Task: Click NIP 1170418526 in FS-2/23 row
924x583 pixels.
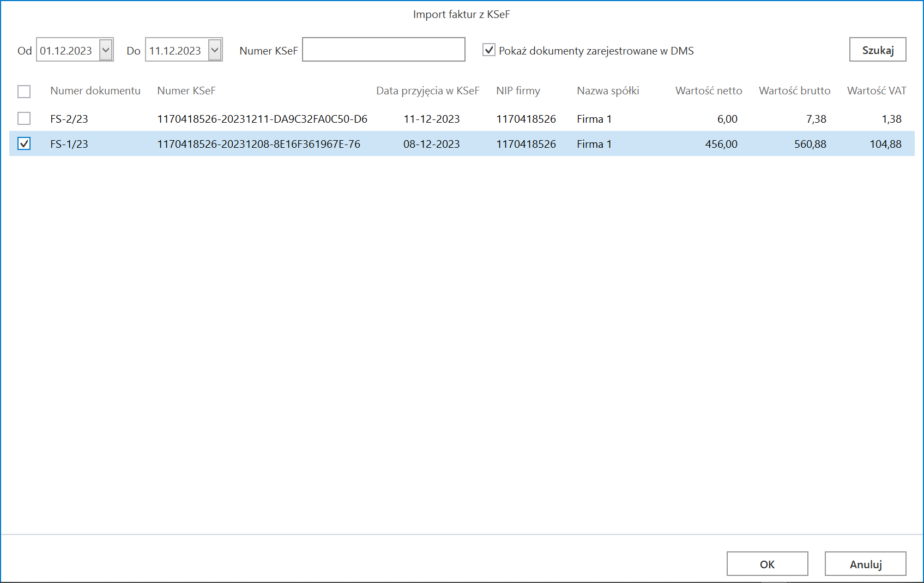Action: [526, 119]
